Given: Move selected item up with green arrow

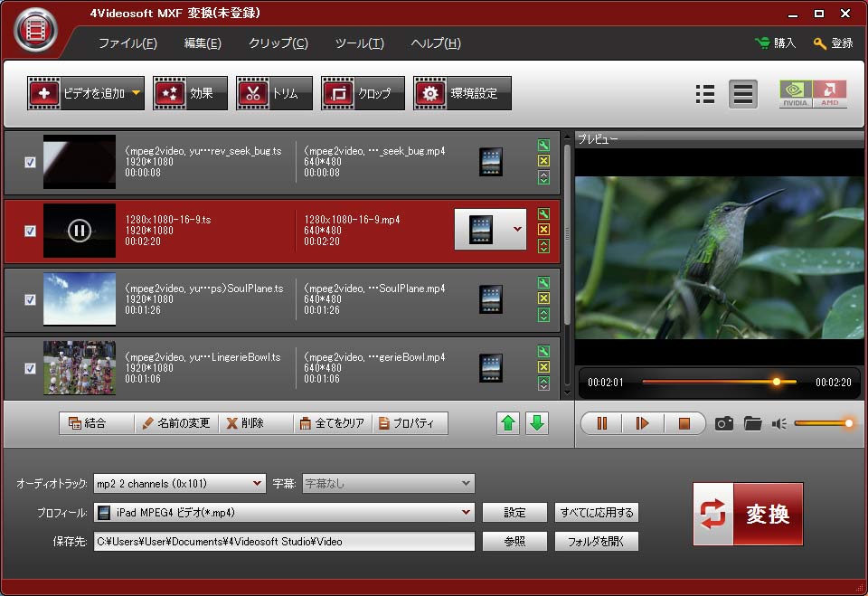Looking at the screenshot, I should 508,423.
